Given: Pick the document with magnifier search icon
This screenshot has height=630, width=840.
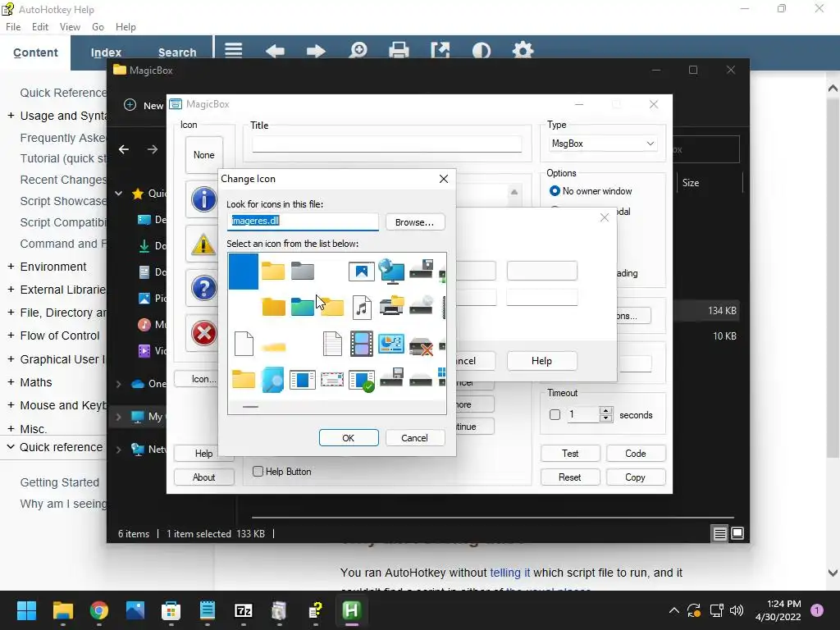Looking at the screenshot, I should coord(272,380).
